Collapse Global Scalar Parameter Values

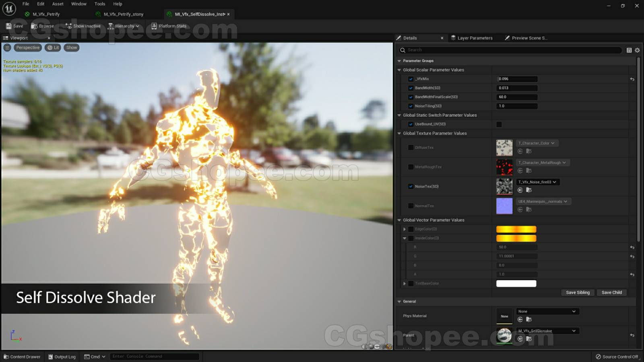pyautogui.click(x=399, y=70)
